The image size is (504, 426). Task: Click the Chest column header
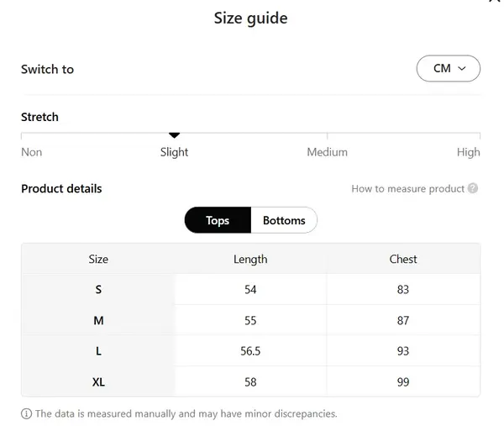tap(403, 259)
